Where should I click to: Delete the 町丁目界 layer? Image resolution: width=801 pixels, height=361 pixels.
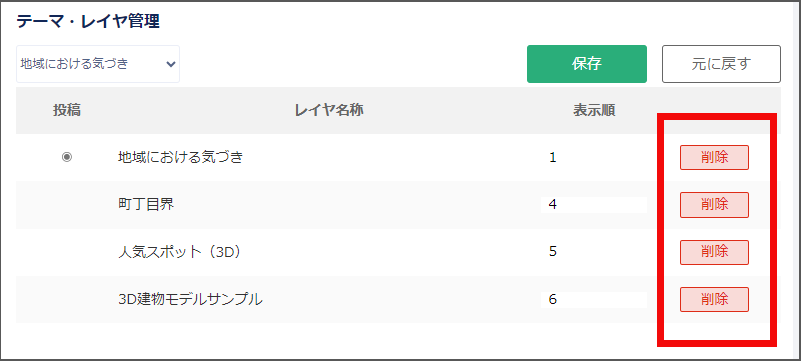click(x=714, y=205)
